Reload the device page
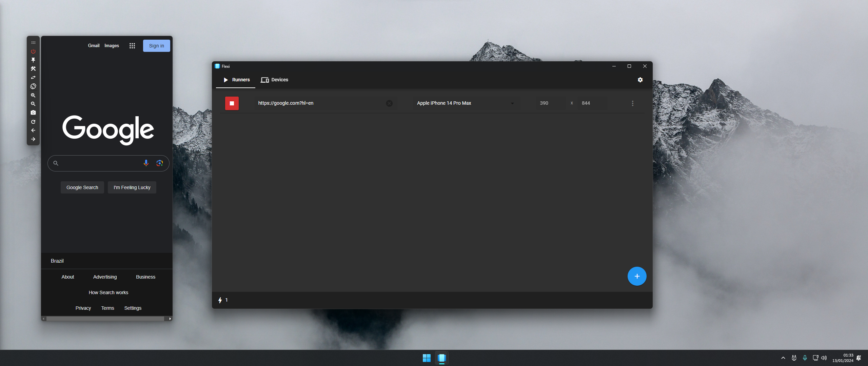 click(33, 122)
